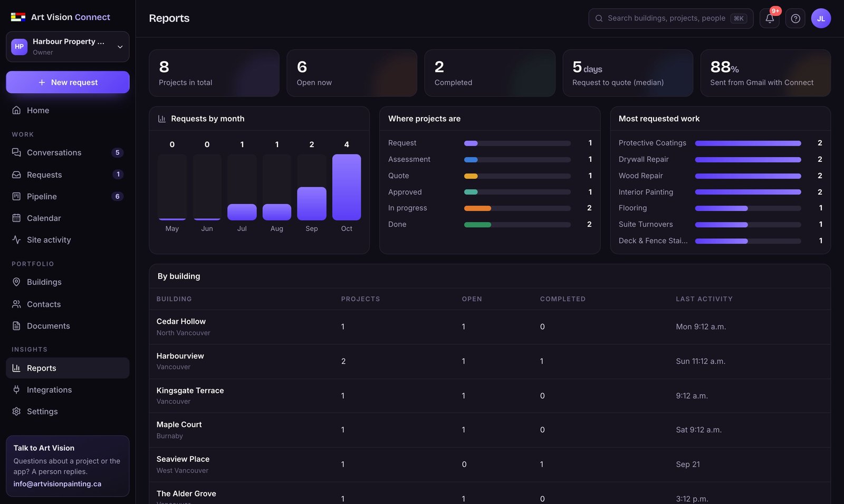
Task: Click 'Sun 11:12 a.m.' last activity cell
Action: [701, 361]
